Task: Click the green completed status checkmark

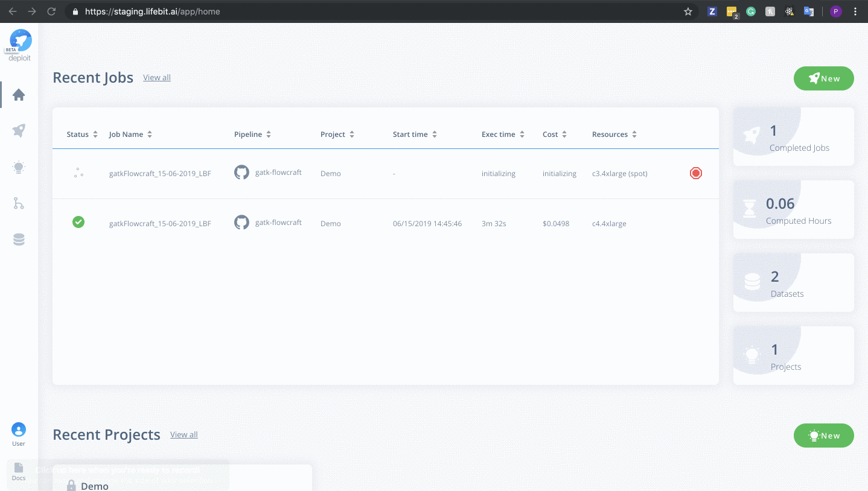Action: point(78,222)
